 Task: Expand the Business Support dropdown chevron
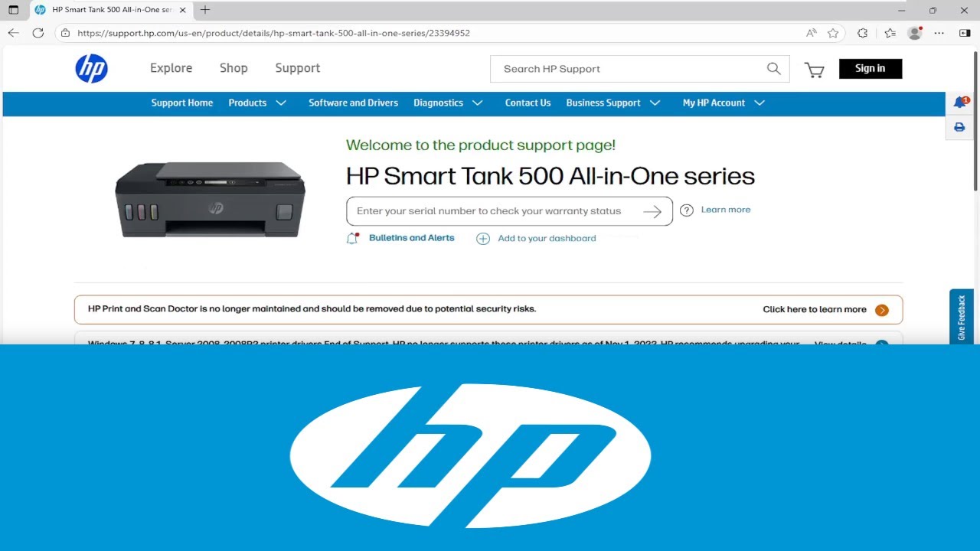[x=655, y=103]
